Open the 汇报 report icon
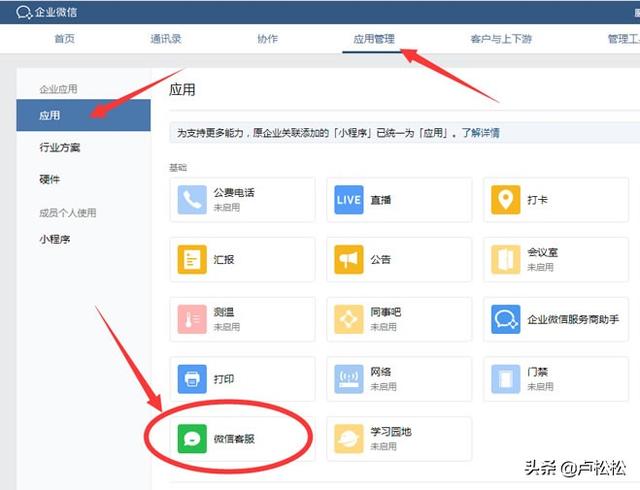The height and width of the screenshot is (490, 640). (192, 260)
